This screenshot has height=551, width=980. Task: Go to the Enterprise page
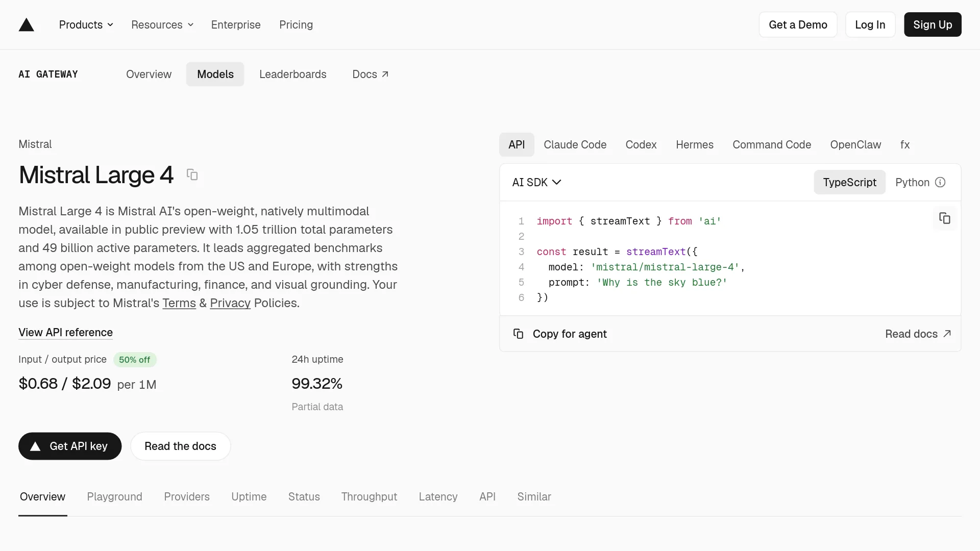point(236,24)
